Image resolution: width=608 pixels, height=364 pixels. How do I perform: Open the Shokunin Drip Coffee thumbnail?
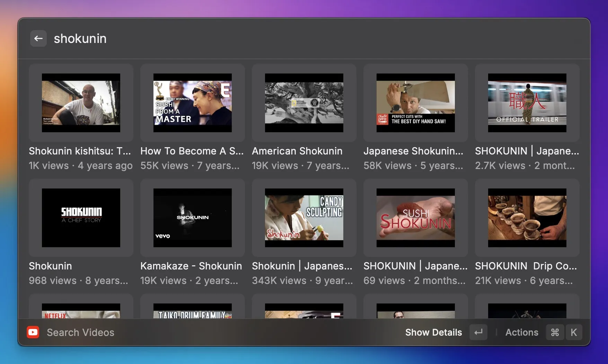point(527,218)
